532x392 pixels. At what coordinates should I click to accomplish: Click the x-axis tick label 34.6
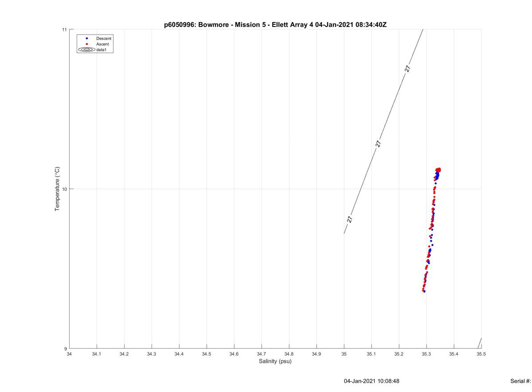[x=234, y=354]
